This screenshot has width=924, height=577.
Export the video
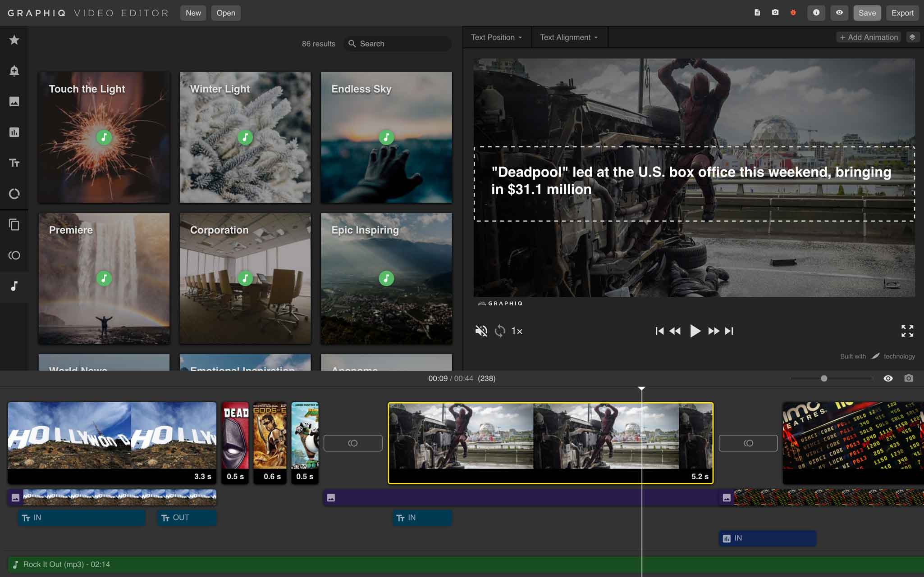(902, 13)
